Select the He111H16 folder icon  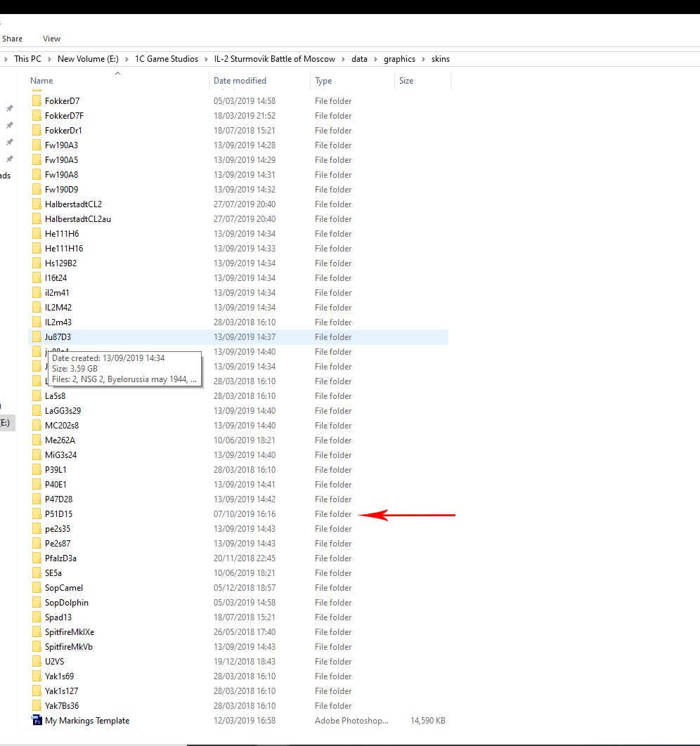(37, 249)
